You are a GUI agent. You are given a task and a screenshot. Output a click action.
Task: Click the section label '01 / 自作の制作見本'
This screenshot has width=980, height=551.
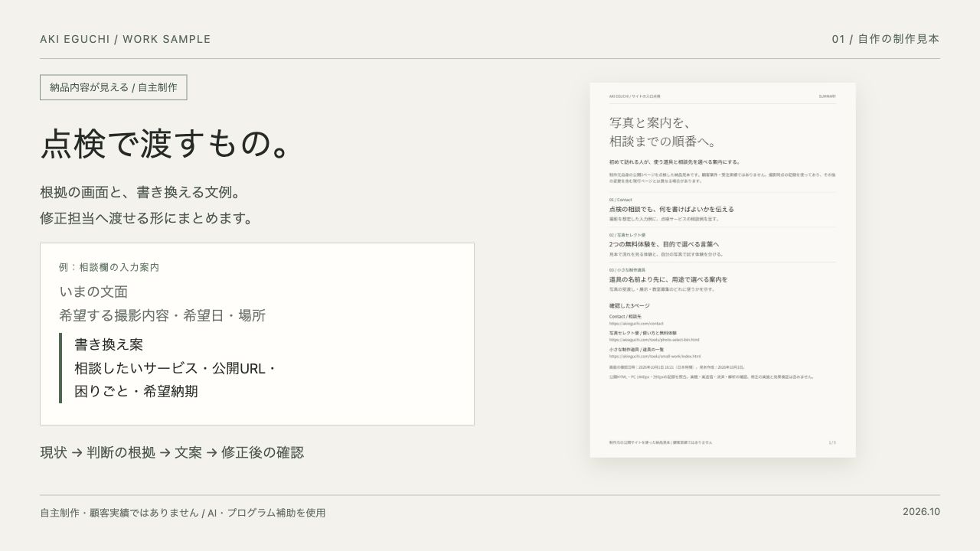886,39
